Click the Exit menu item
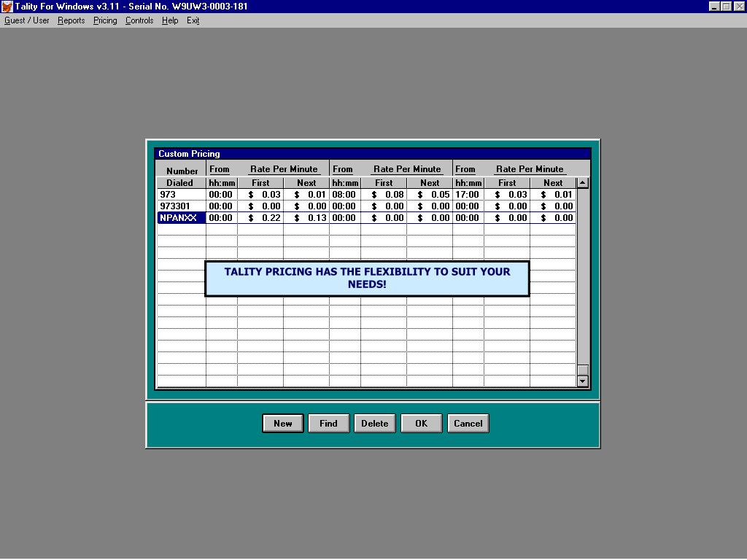Screen dimensions: 747x560 coord(193,20)
